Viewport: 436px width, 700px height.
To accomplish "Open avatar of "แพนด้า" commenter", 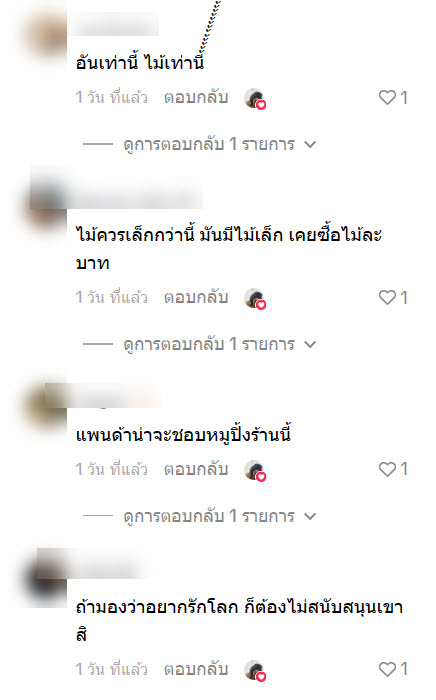I will click(x=46, y=404).
